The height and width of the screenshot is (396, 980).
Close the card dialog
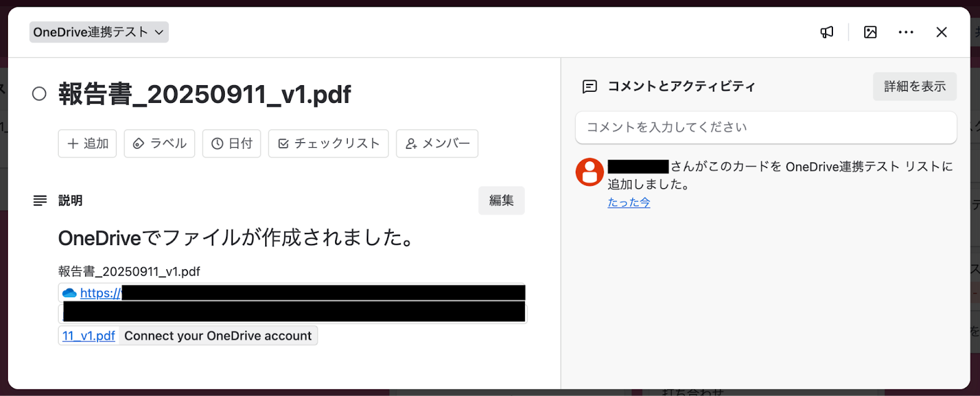click(941, 32)
